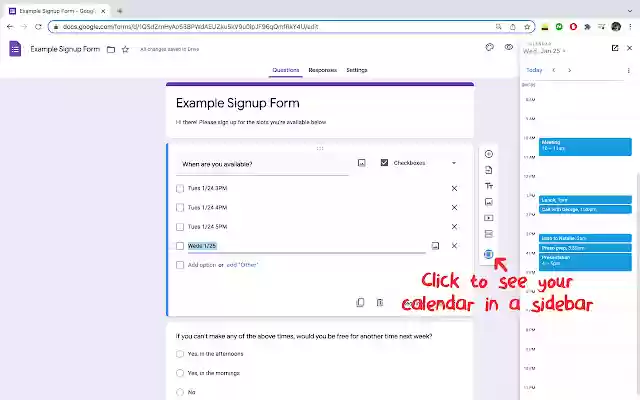This screenshot has width=640, height=400.
Task: Duplicate the availability question
Action: [x=360, y=302]
